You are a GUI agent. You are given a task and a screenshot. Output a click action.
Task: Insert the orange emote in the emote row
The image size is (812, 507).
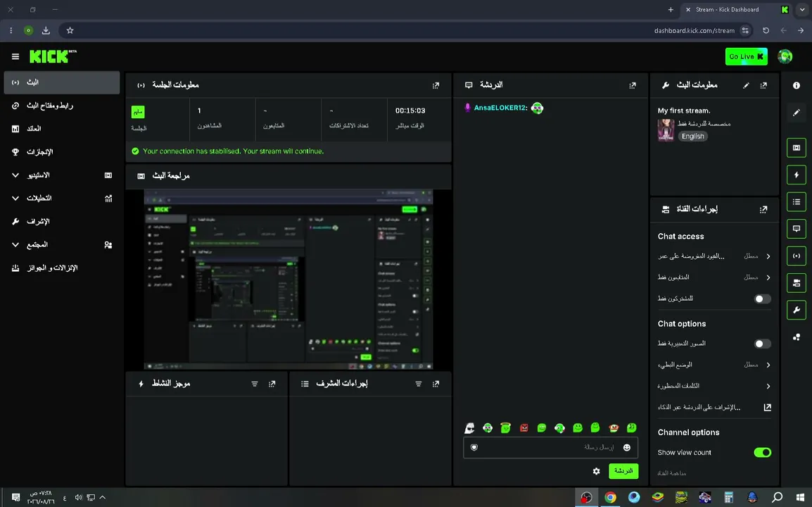(x=614, y=427)
